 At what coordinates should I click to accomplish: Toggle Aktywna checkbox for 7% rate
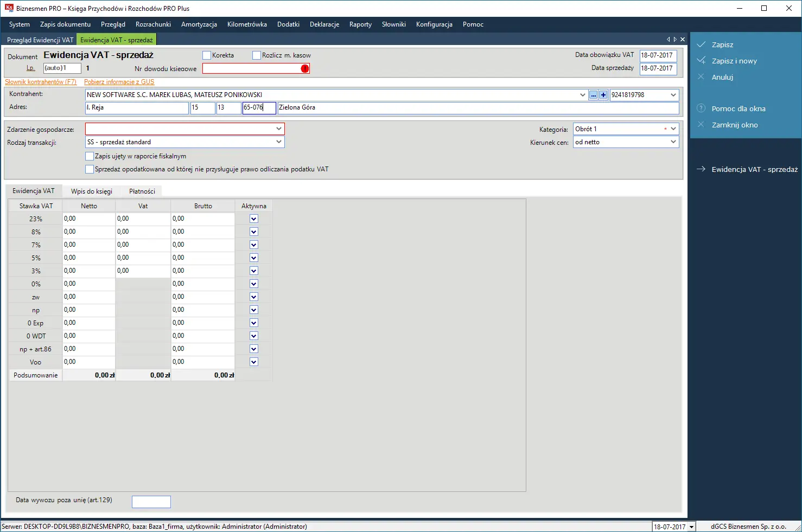click(x=253, y=245)
